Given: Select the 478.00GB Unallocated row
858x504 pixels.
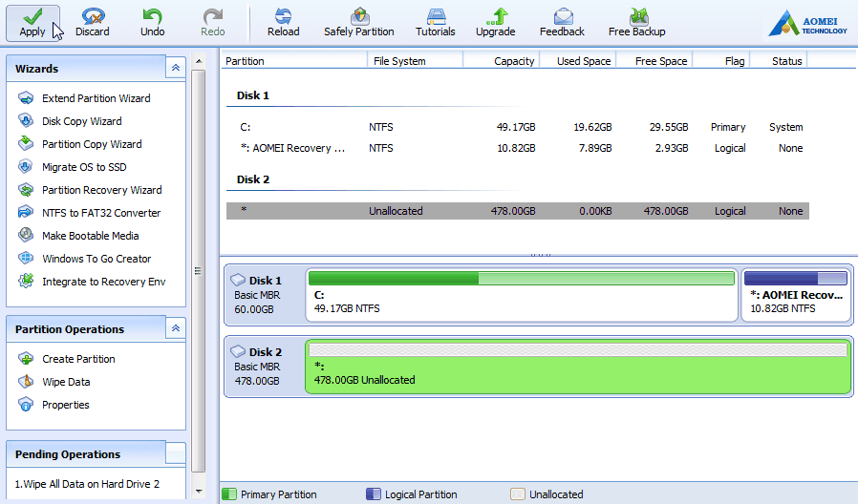Looking at the screenshot, I should click(518, 211).
